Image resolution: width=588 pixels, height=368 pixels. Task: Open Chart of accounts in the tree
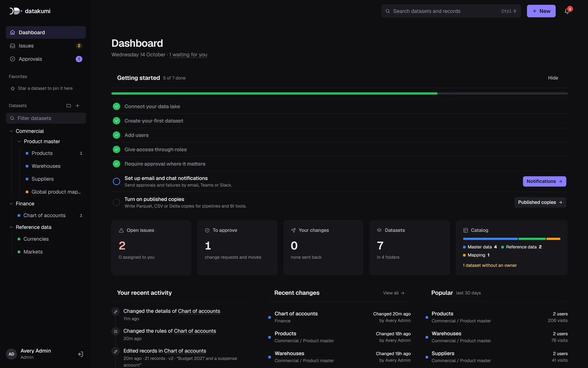click(x=50, y=215)
